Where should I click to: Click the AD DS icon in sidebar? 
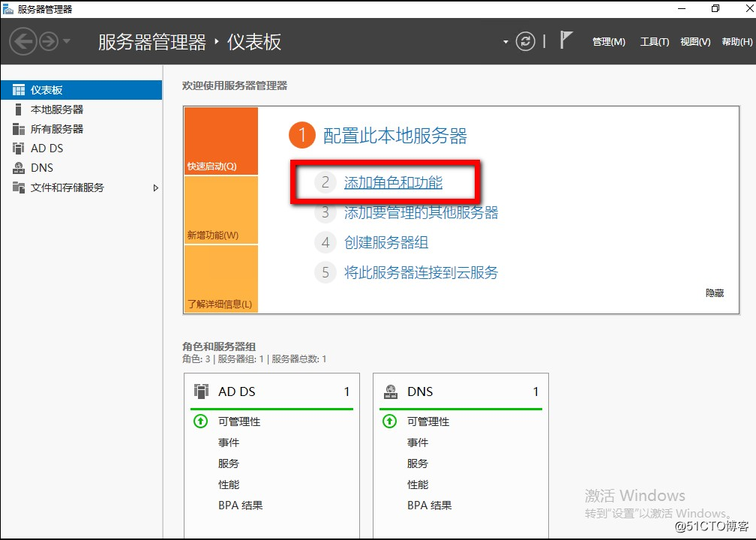(18, 148)
